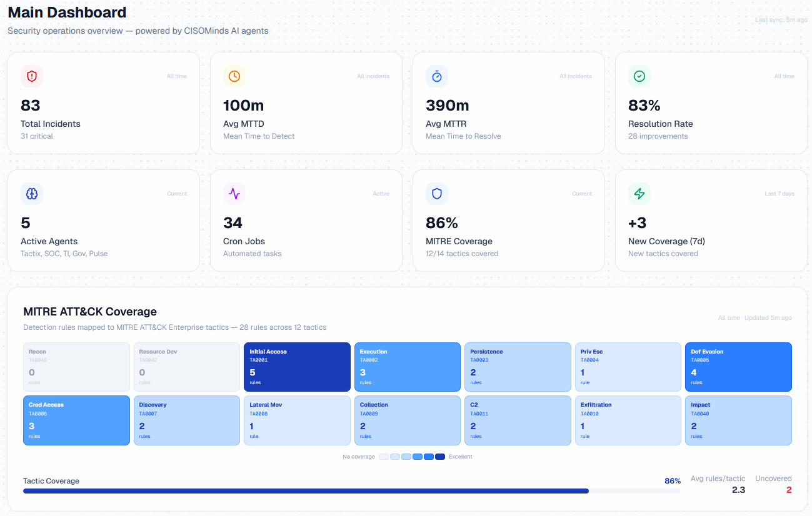Select the Active Agents brain icon
The image size is (812, 516).
coord(32,194)
